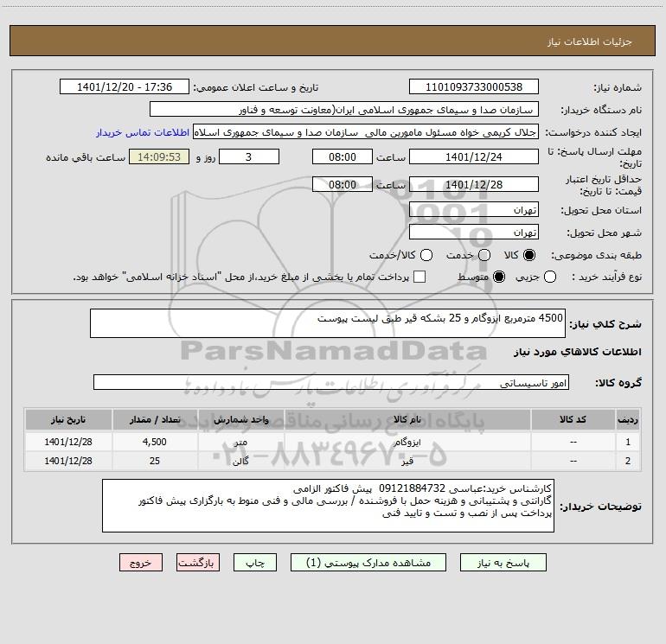Click the unit cell متر

[240, 442]
